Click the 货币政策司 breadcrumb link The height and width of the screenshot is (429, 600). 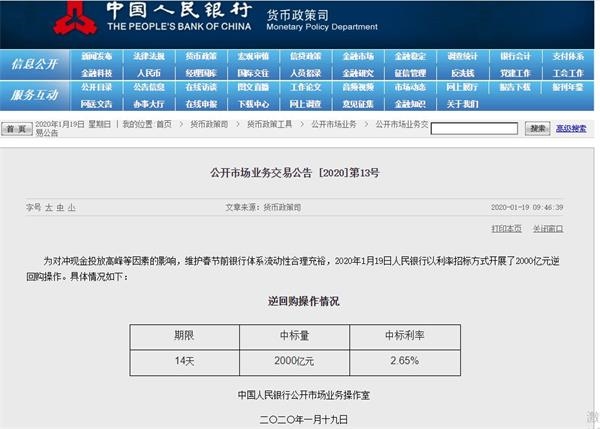click(x=209, y=124)
